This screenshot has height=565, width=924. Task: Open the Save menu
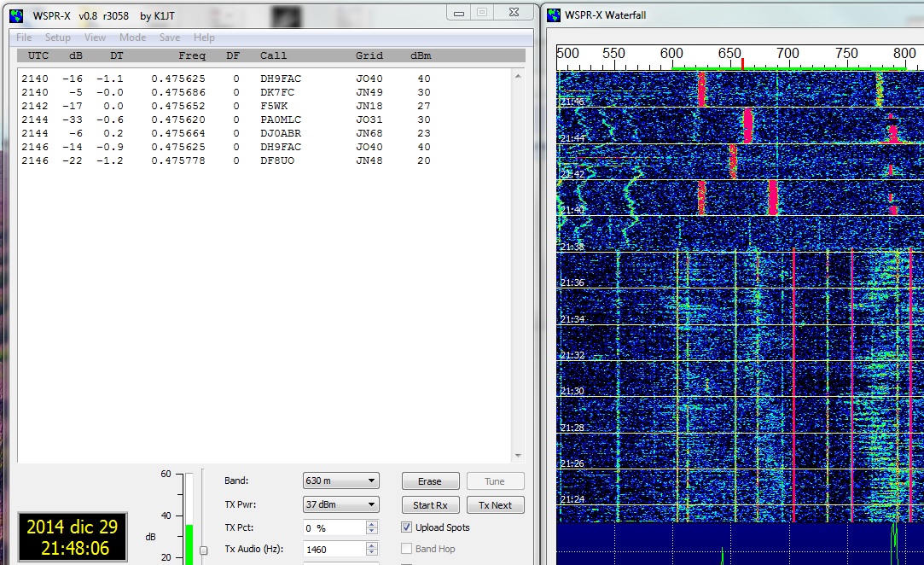click(170, 38)
